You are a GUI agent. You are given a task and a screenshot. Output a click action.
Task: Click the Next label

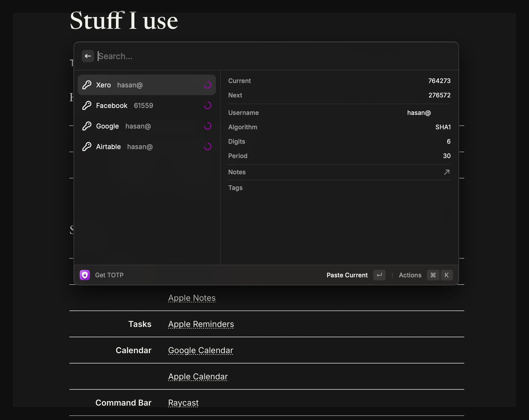coord(235,95)
